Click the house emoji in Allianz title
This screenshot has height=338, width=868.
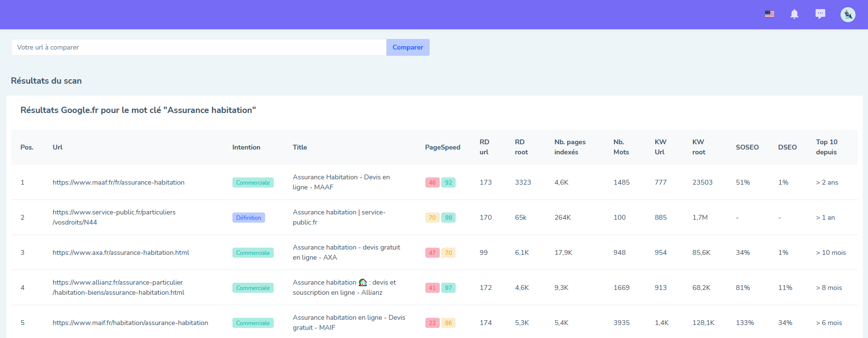[363, 282]
